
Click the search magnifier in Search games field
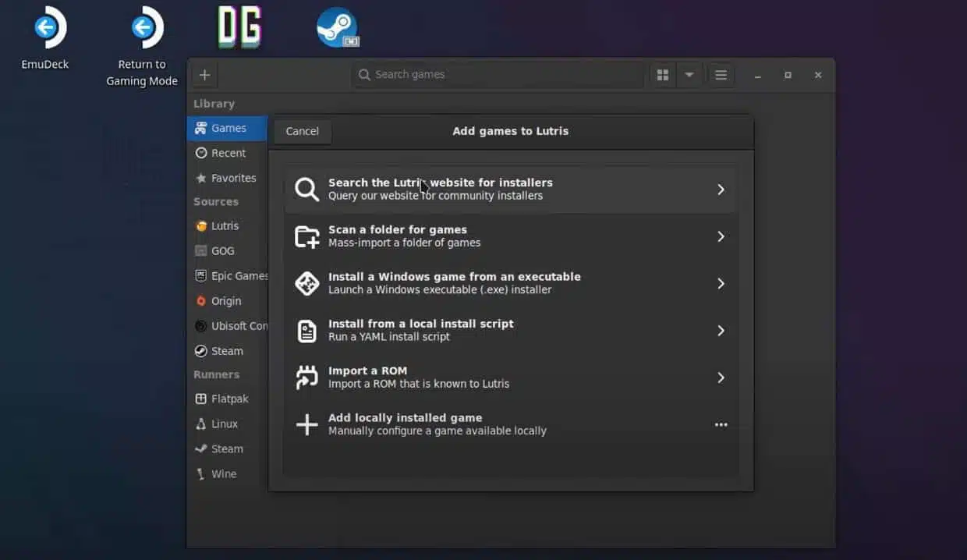(364, 75)
